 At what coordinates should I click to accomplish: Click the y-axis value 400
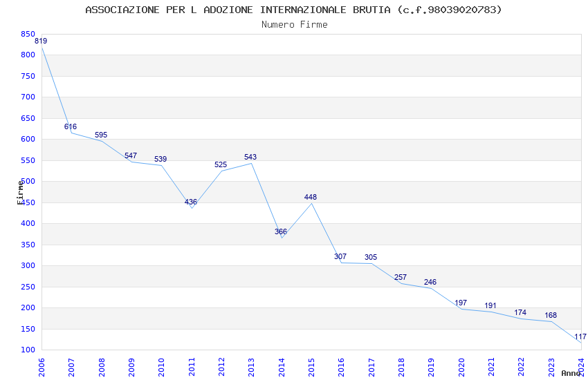[28, 223]
